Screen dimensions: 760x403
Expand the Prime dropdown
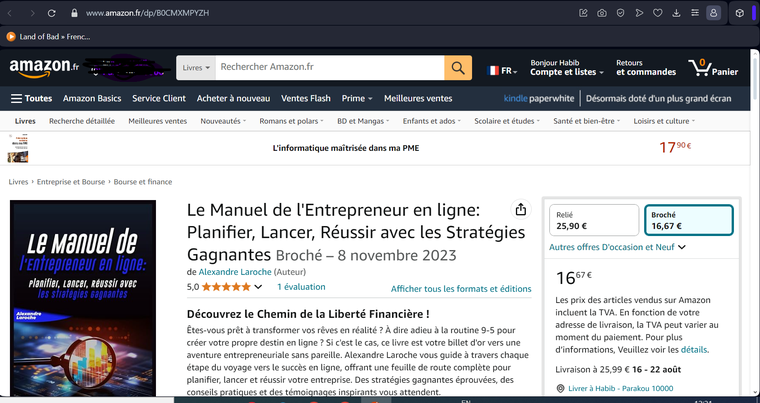point(357,98)
